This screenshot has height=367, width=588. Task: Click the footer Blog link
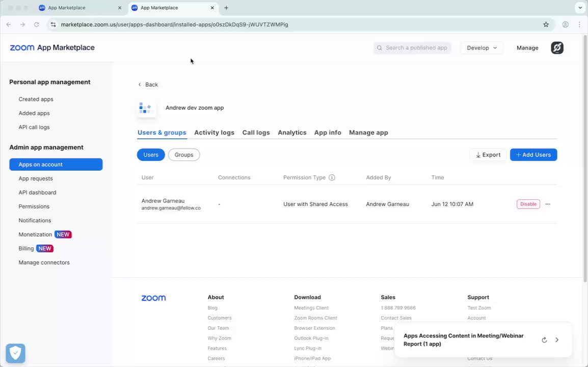coord(212,308)
